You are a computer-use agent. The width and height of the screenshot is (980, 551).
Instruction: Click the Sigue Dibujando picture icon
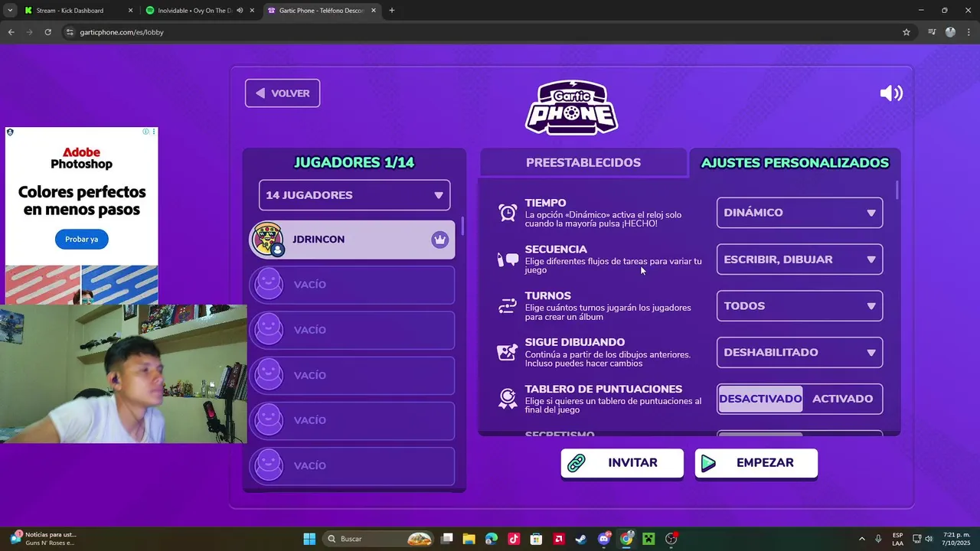click(508, 352)
